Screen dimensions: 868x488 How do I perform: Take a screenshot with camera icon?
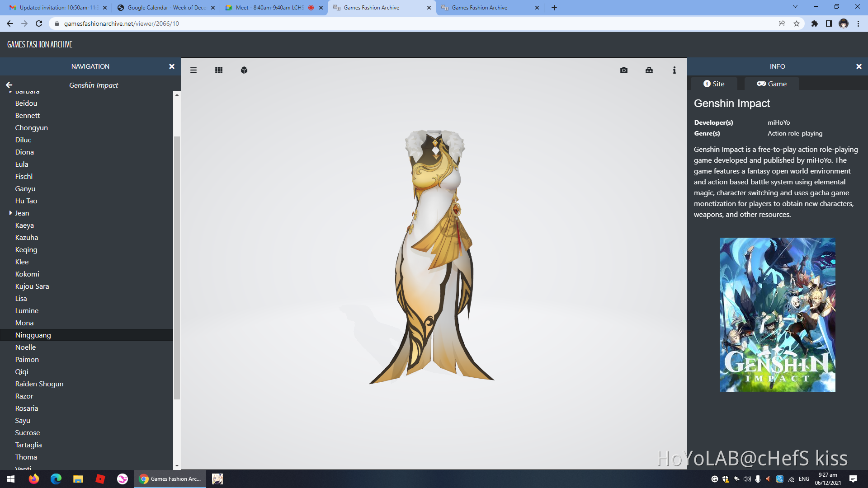tap(624, 70)
